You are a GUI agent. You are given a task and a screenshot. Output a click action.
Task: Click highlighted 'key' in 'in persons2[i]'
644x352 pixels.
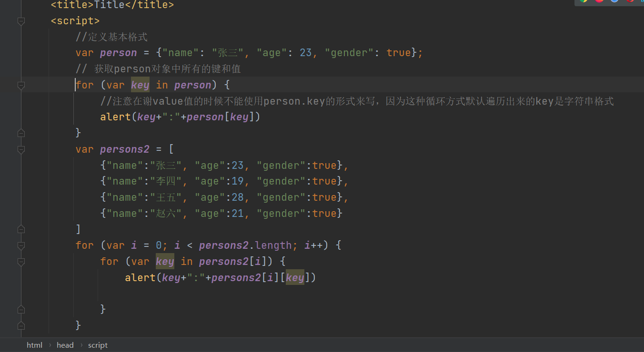(x=165, y=262)
